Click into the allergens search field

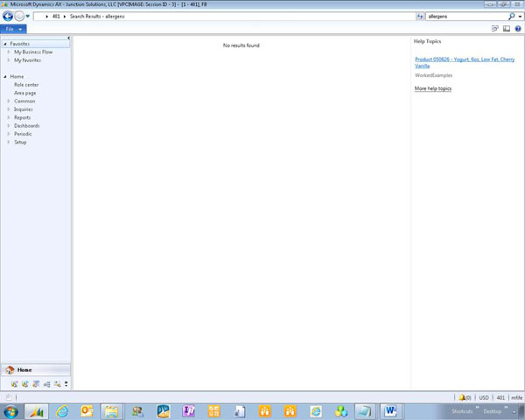[466, 16]
